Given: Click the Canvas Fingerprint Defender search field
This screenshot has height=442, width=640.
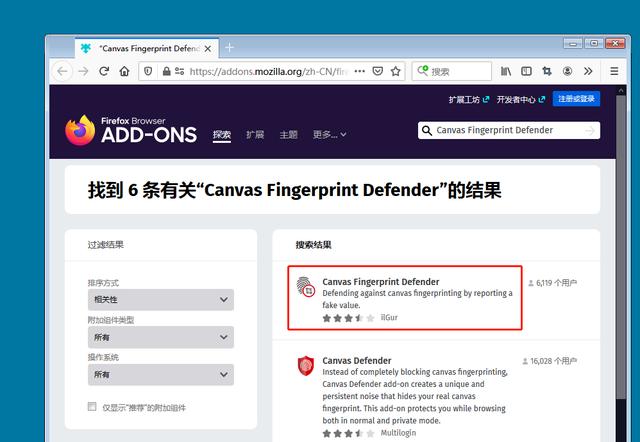Looking at the screenshot, I should pyautogui.click(x=509, y=131).
